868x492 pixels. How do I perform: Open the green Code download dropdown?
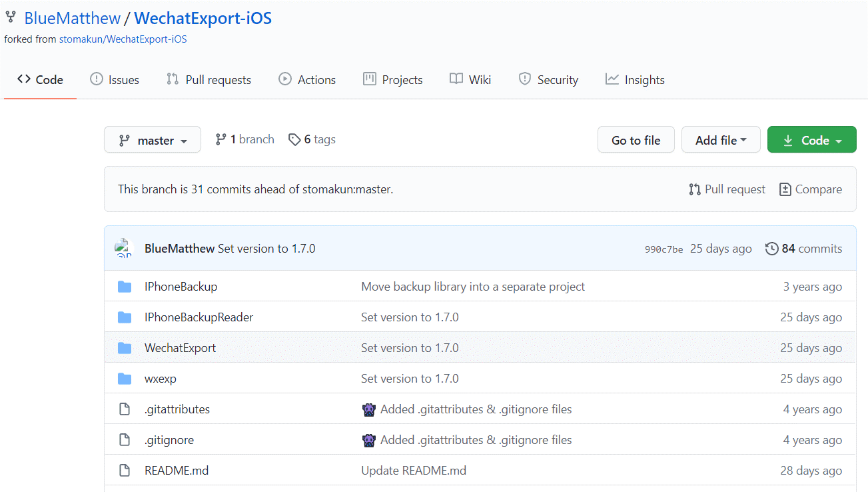(811, 140)
